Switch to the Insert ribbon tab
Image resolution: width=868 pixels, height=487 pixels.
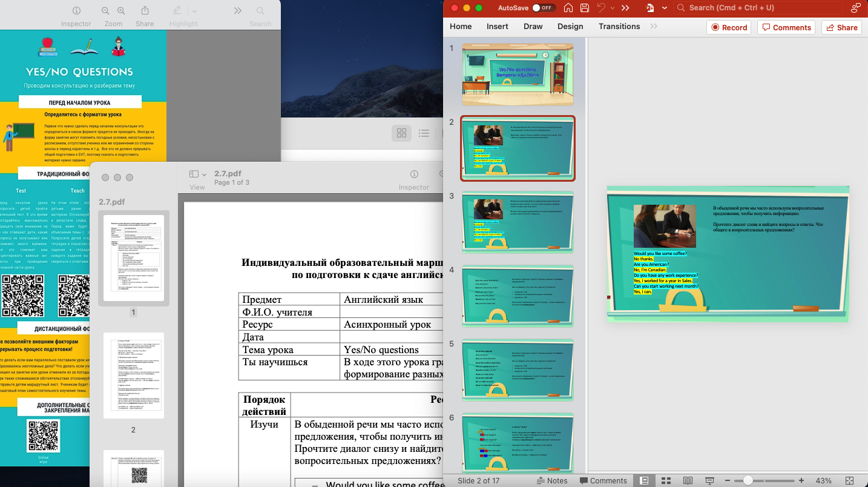[x=497, y=27]
